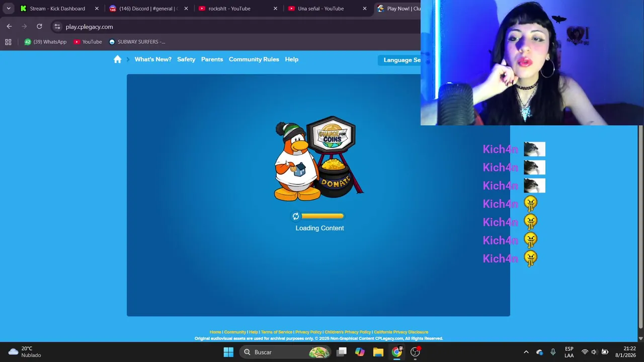Viewport: 644px width, 362px height.
Task: Close the Discord #general tab
Action: point(186,9)
